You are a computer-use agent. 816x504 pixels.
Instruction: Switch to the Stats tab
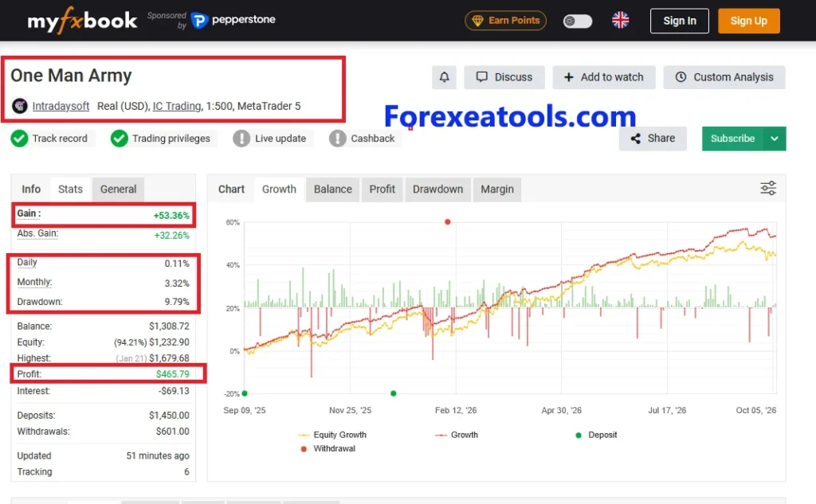[x=70, y=189]
